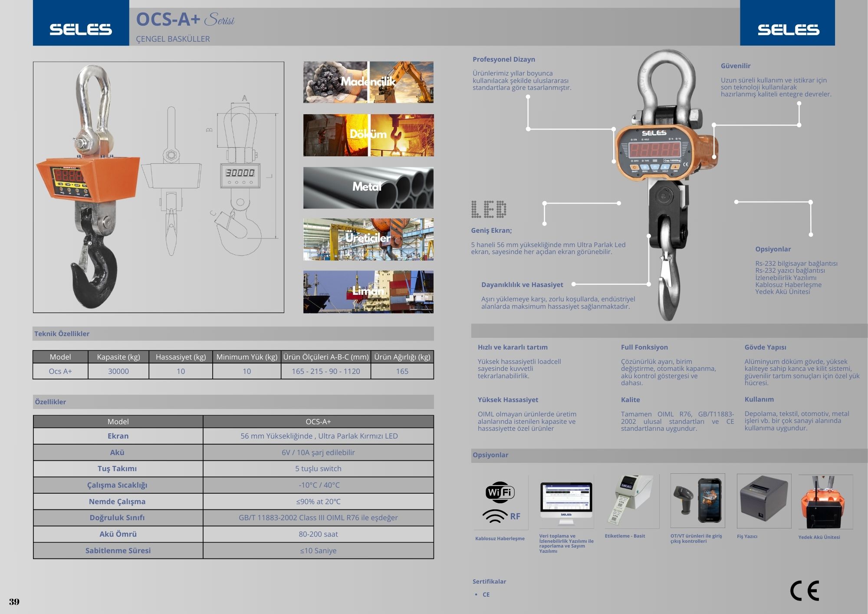The width and height of the screenshot is (868, 614).
Task: Click the large CE certification mark
Action: (805, 591)
